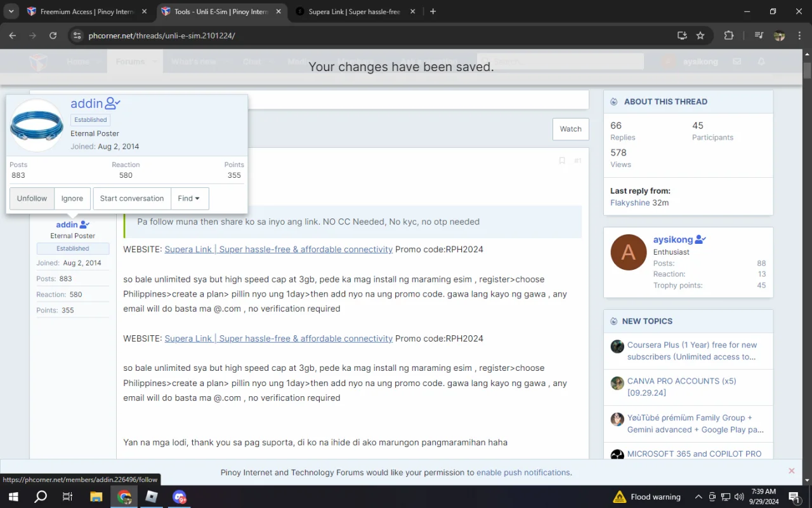Click the Chrome icon on the taskbar
The width and height of the screenshot is (812, 508).
coord(124,497)
